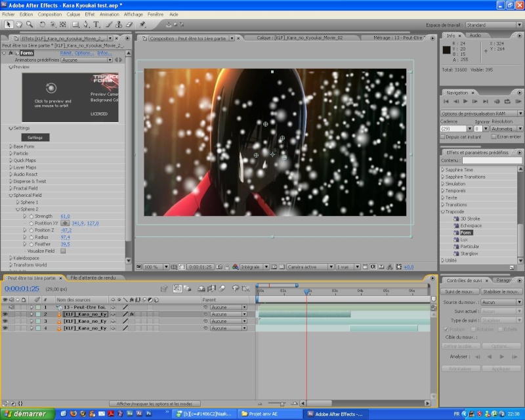The width and height of the screenshot is (525, 420).
Task: Click the Strength stopwatch icon
Action: pos(31,217)
